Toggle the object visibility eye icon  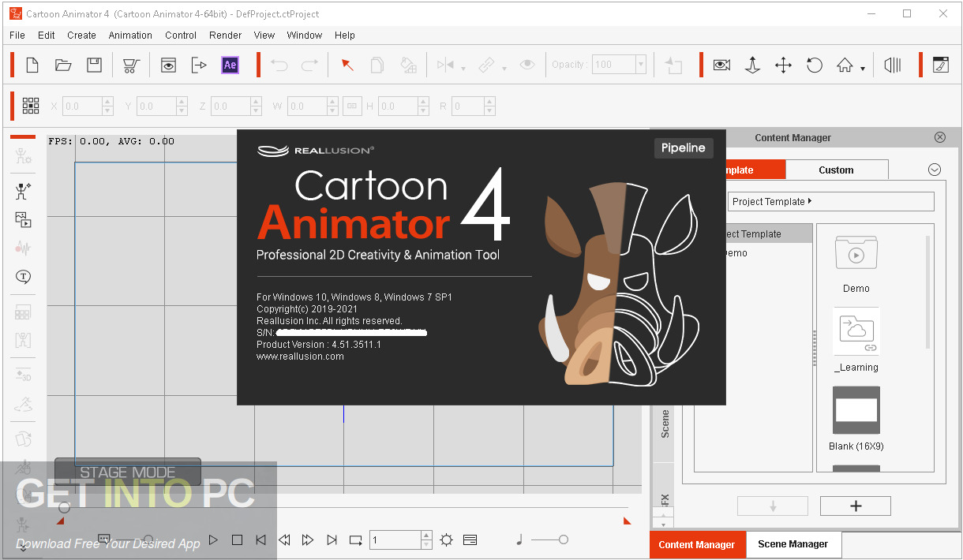527,65
